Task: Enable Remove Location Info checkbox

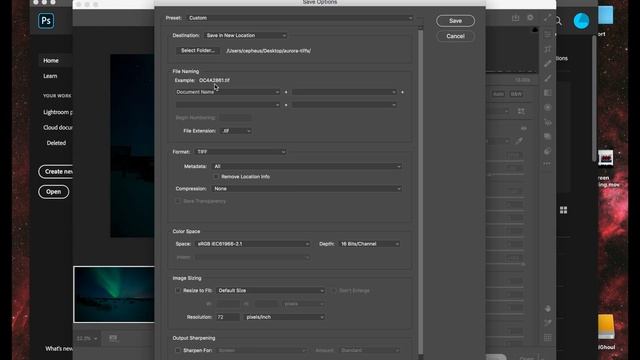Action: [216, 177]
